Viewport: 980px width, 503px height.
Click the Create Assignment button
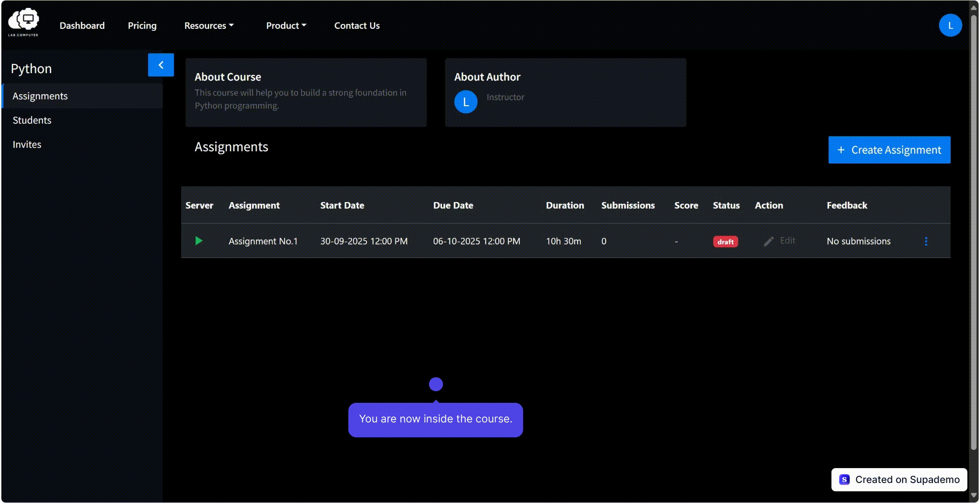[x=889, y=150]
